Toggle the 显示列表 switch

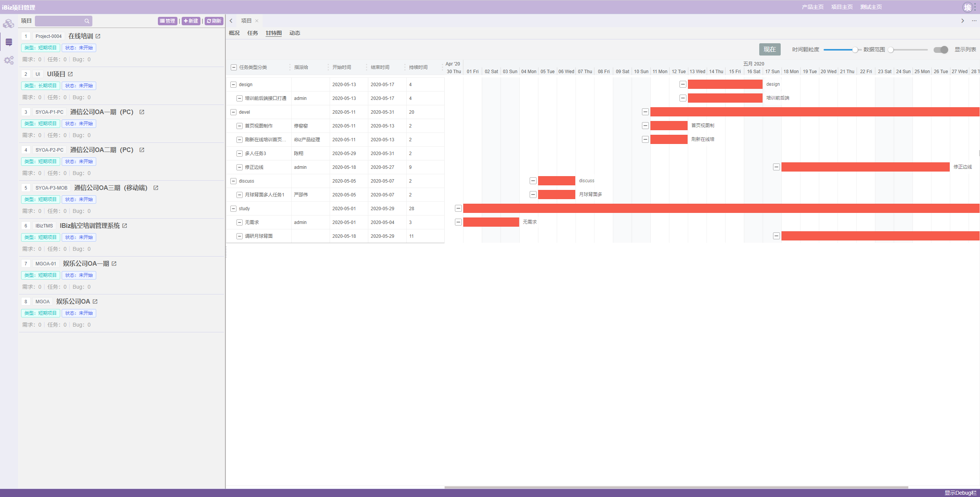click(941, 50)
